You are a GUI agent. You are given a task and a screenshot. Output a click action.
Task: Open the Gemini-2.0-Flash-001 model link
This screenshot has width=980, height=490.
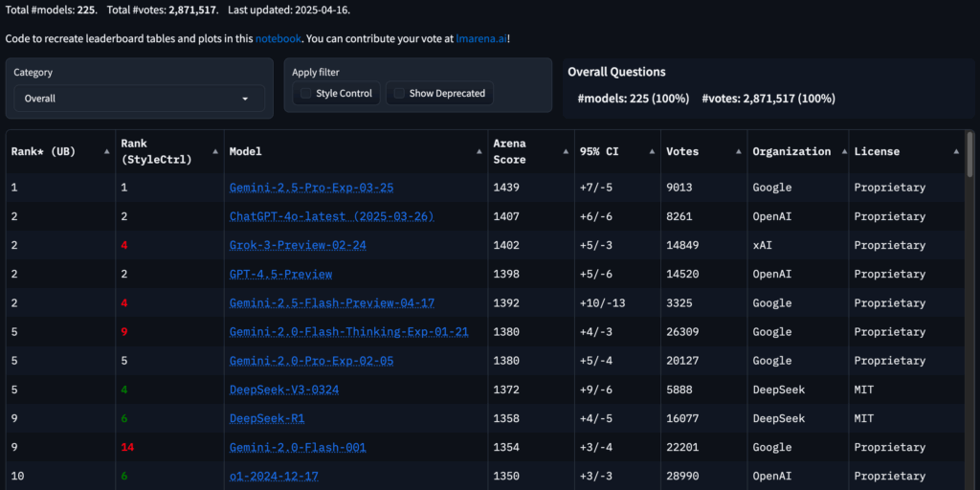pyautogui.click(x=298, y=448)
